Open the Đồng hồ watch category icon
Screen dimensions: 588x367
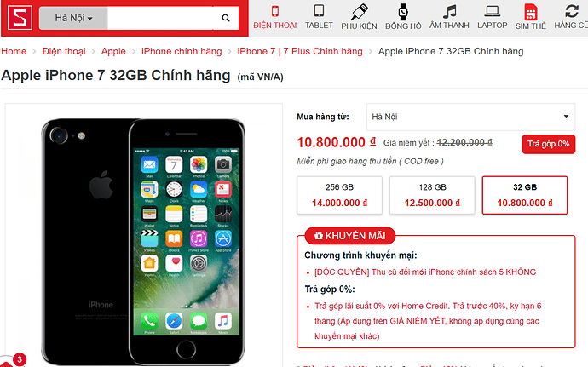(x=403, y=12)
